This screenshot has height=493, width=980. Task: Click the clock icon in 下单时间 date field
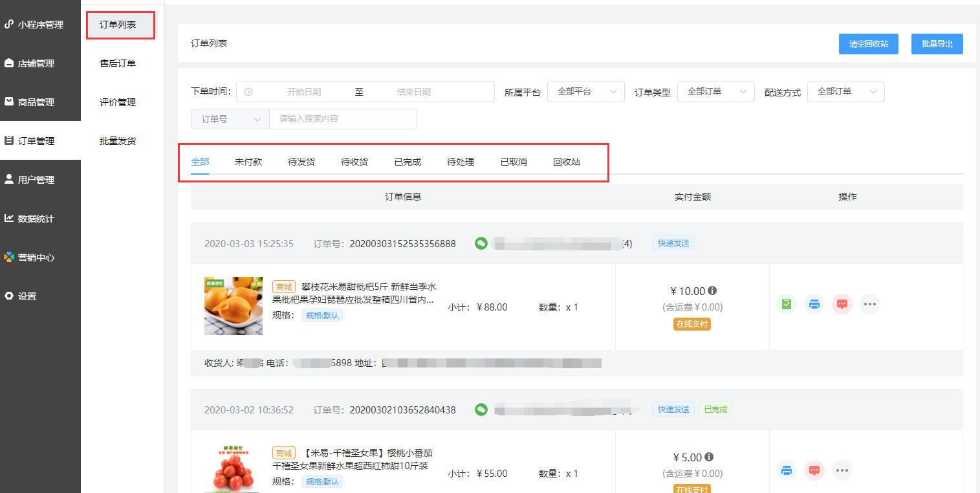(248, 92)
